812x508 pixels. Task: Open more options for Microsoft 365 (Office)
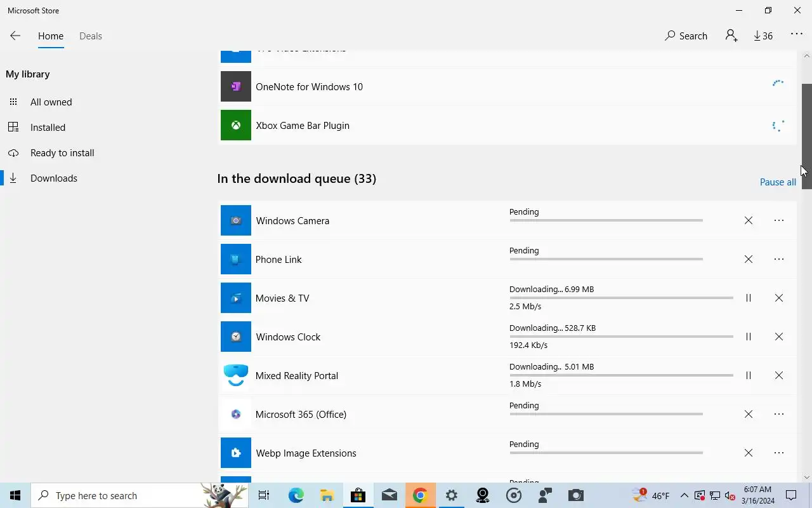point(779,414)
